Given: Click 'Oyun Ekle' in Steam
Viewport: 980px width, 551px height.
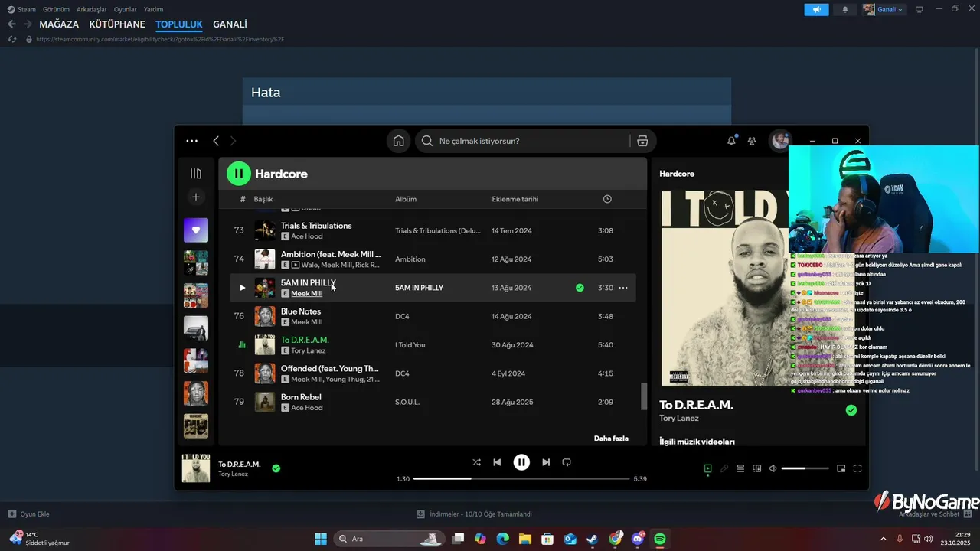Looking at the screenshot, I should pyautogui.click(x=29, y=514).
